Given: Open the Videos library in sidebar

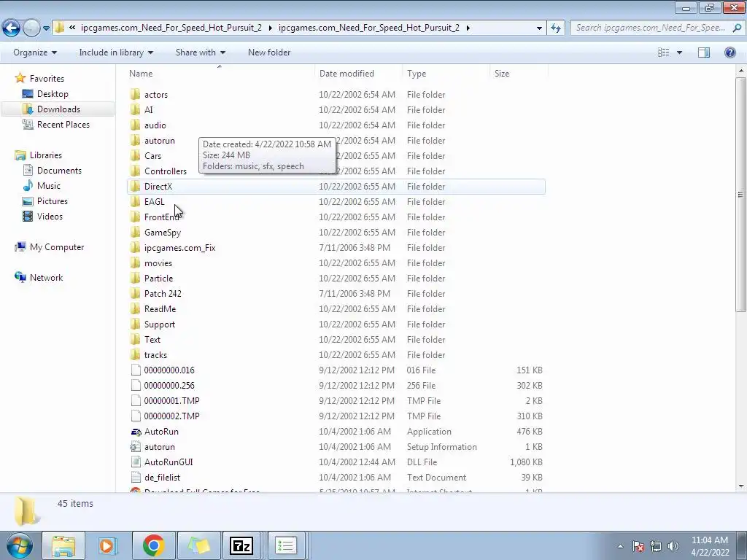Looking at the screenshot, I should tap(50, 216).
